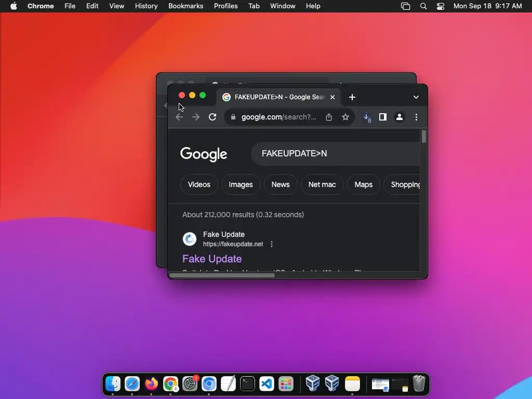Viewport: 532px width, 399px height.
Task: Filter results by Maps
Action: coord(363,184)
